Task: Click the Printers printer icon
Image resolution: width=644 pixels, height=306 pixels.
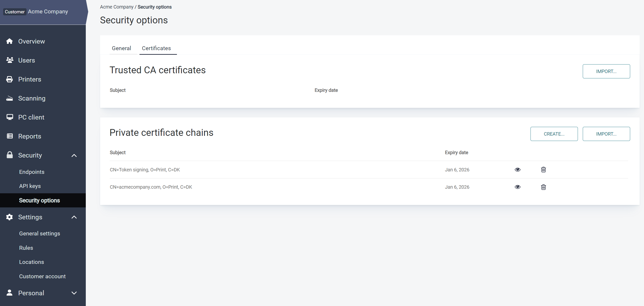Action: click(x=9, y=79)
